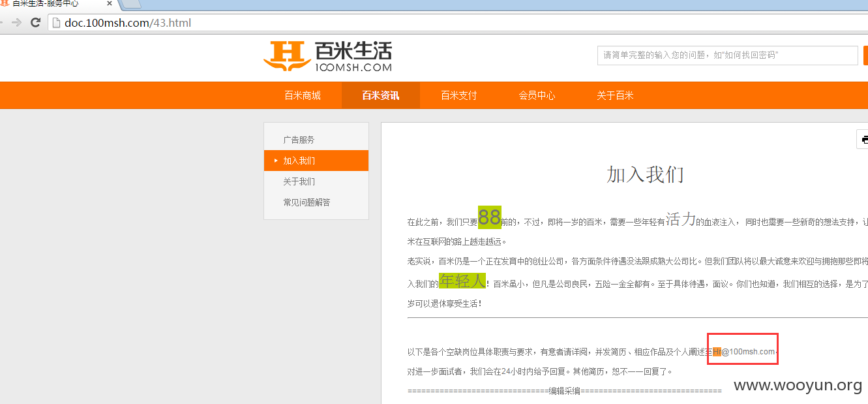Click the hr@100msh.com email link

coord(744,352)
